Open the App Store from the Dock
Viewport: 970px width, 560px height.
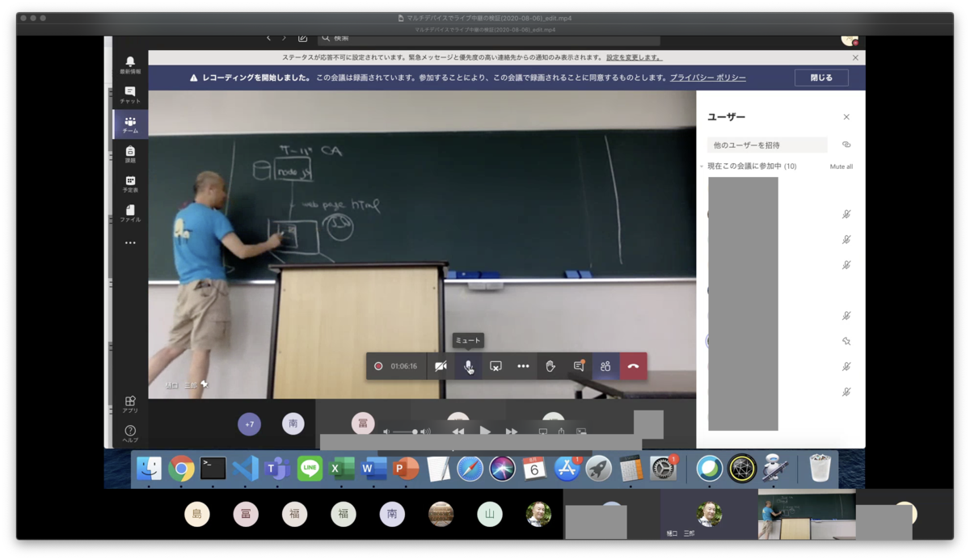tap(567, 469)
